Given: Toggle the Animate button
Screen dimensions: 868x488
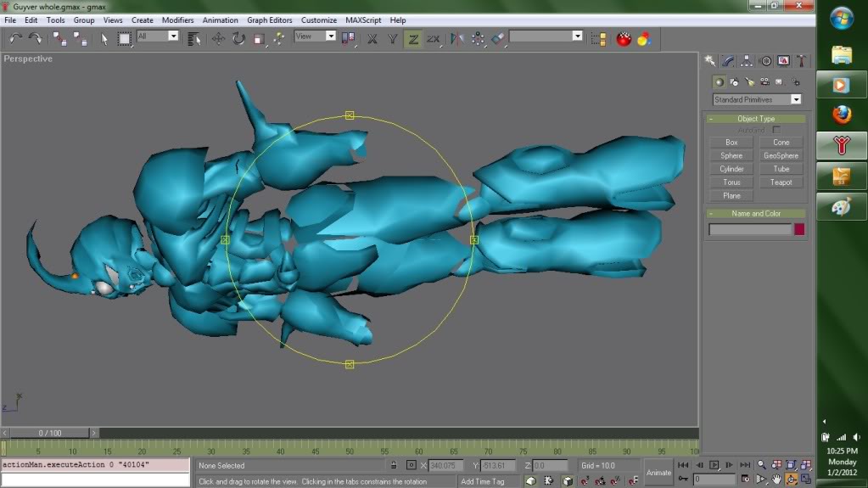Looking at the screenshot, I should pyautogui.click(x=658, y=472).
